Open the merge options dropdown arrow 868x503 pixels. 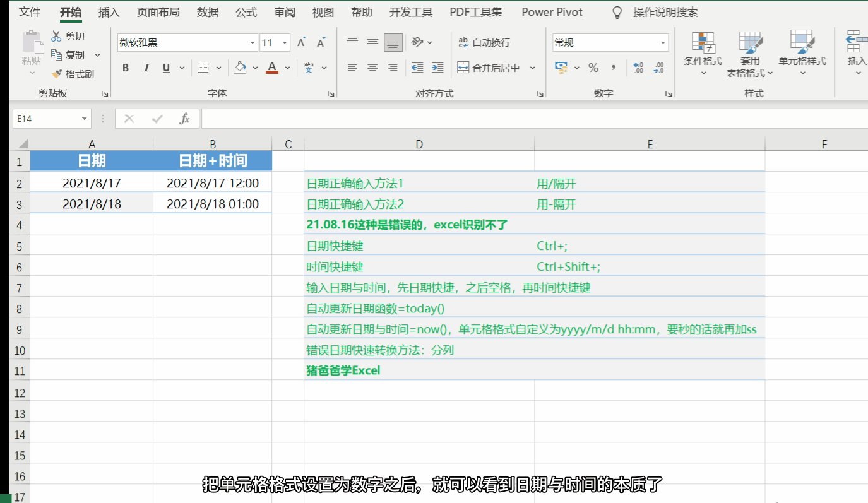(x=532, y=68)
